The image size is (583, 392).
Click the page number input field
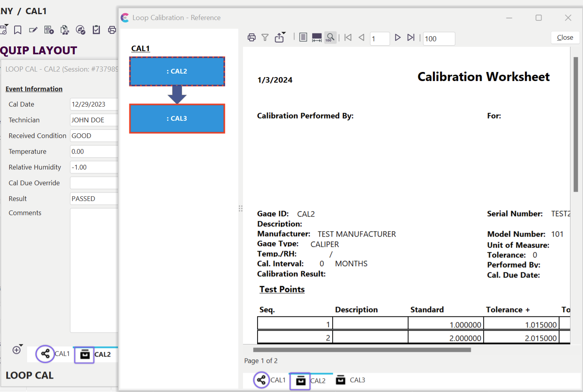click(x=379, y=39)
